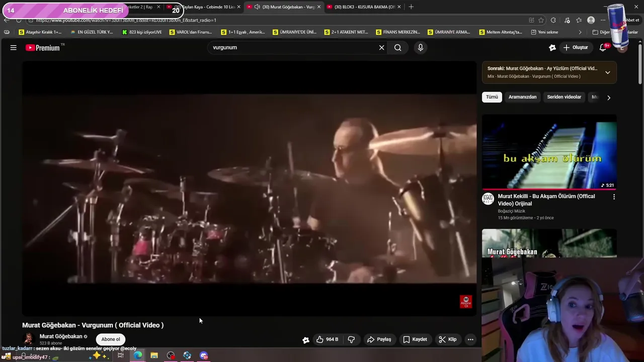Open the 'Meltem Altıntaş'ta...' bookmark
Image resolution: width=644 pixels, height=362 pixels.
[501, 32]
